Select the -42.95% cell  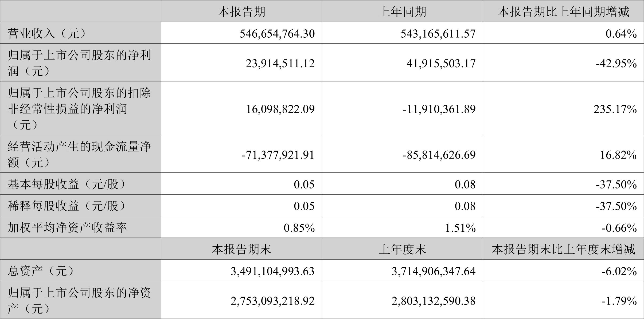[616, 63]
